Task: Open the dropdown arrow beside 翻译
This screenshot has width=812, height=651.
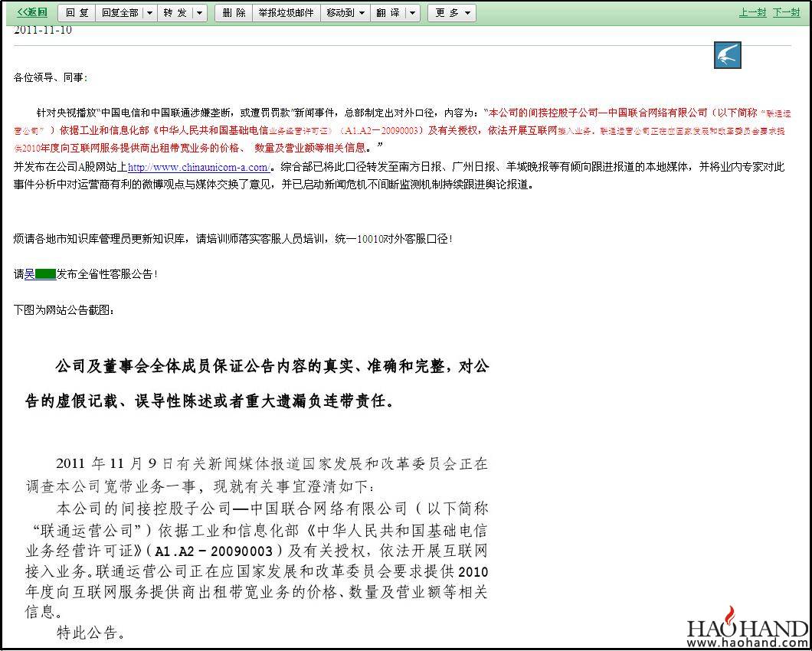Action: 413,13
